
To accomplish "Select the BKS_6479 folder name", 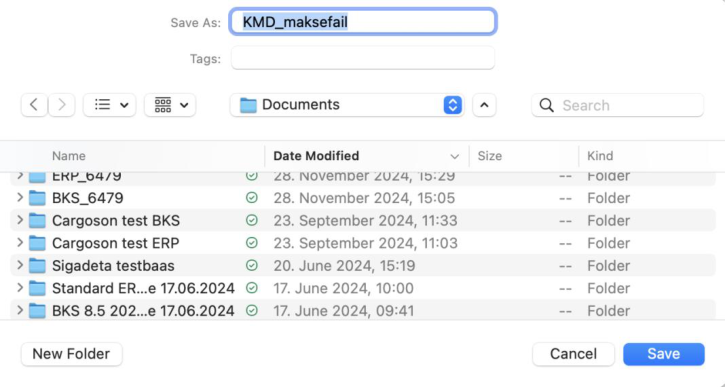I will tap(88, 198).
